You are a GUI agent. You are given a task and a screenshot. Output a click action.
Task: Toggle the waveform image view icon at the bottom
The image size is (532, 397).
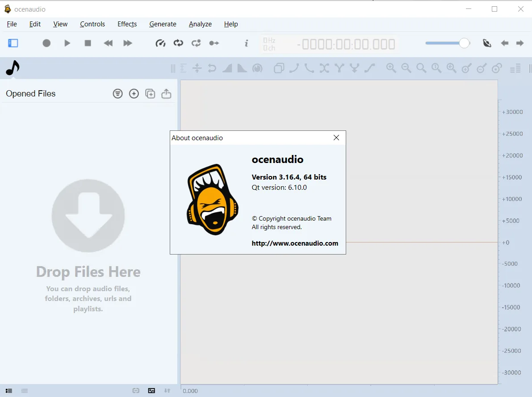[x=152, y=391]
